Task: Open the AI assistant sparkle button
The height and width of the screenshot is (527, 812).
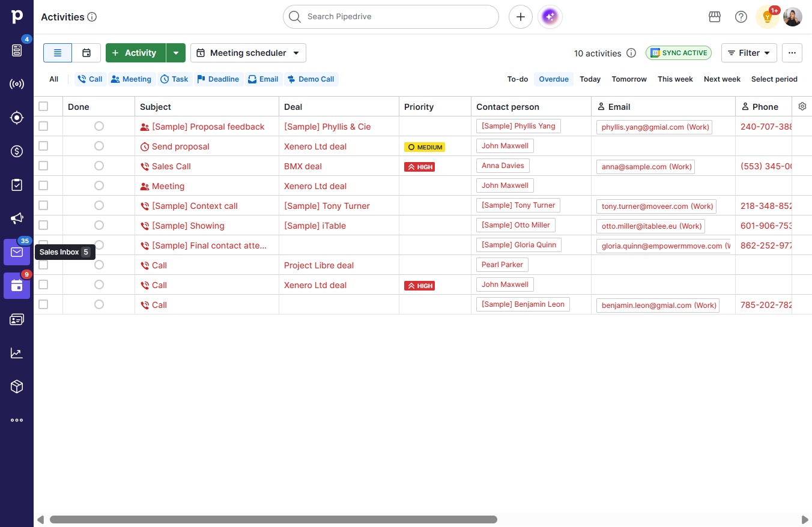Action: tap(550, 17)
